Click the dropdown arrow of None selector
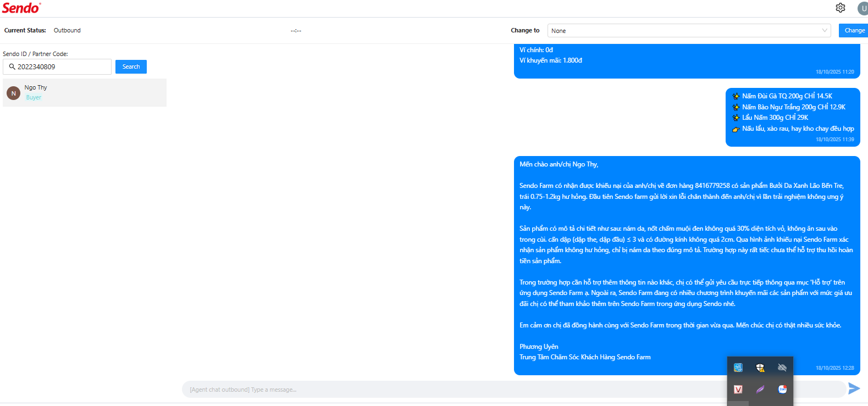This screenshot has height=406, width=868. click(x=825, y=31)
